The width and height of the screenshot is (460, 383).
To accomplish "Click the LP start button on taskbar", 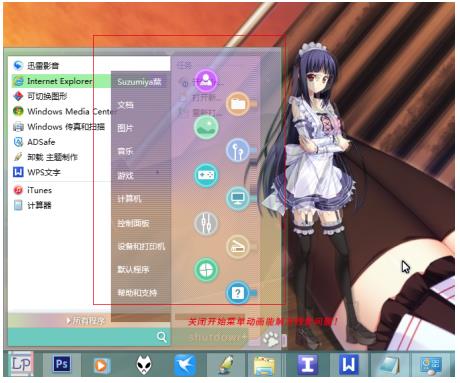I will coord(21,364).
